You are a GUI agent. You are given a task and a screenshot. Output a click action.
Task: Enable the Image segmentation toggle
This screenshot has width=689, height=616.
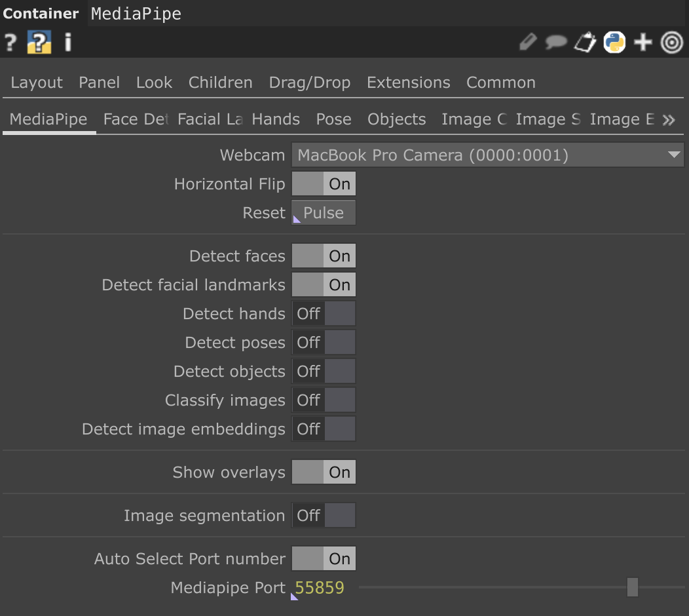click(x=324, y=516)
